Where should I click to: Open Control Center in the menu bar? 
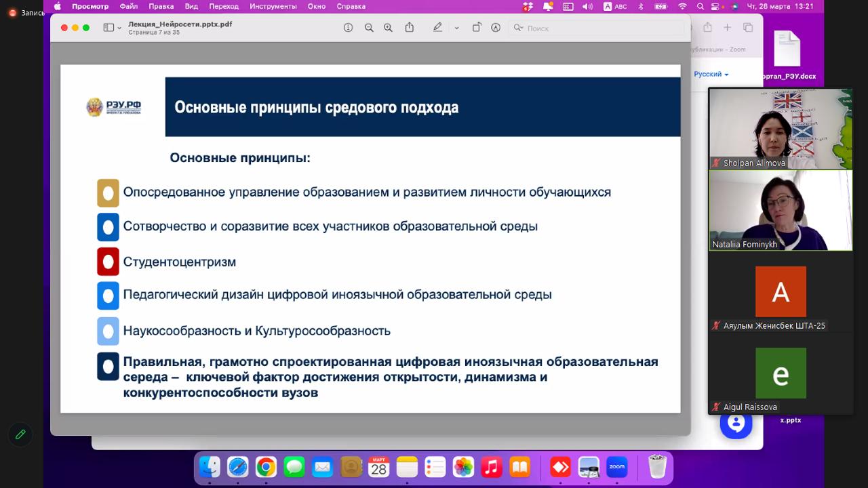click(715, 6)
